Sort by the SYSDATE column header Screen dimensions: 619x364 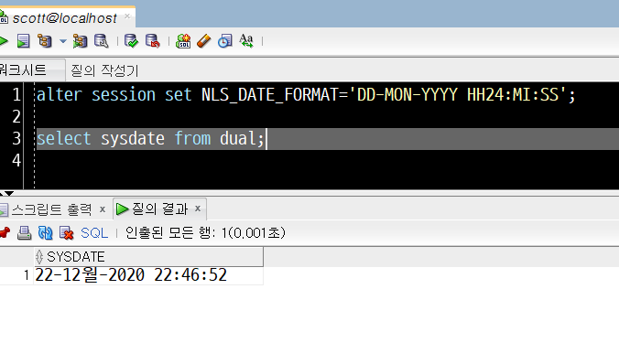click(148, 257)
